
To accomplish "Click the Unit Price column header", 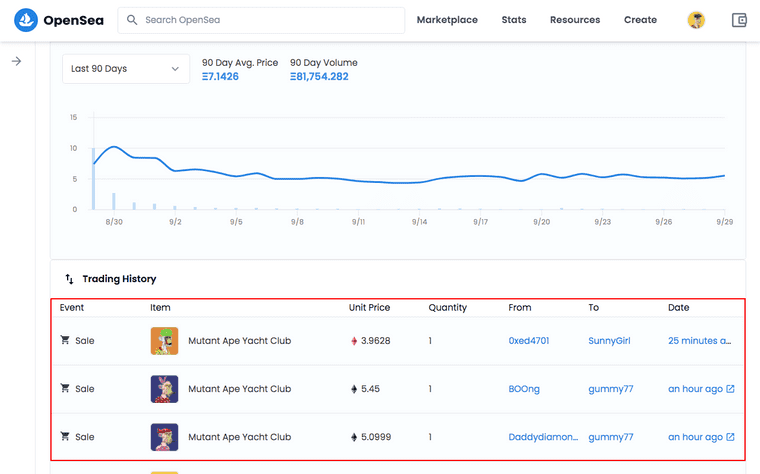I will 369,307.
